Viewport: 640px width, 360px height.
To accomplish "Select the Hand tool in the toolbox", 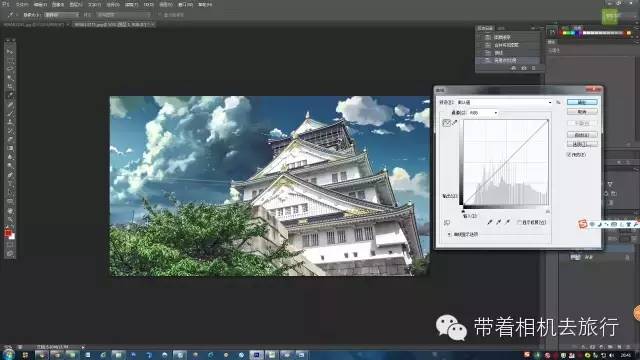I will [10, 211].
